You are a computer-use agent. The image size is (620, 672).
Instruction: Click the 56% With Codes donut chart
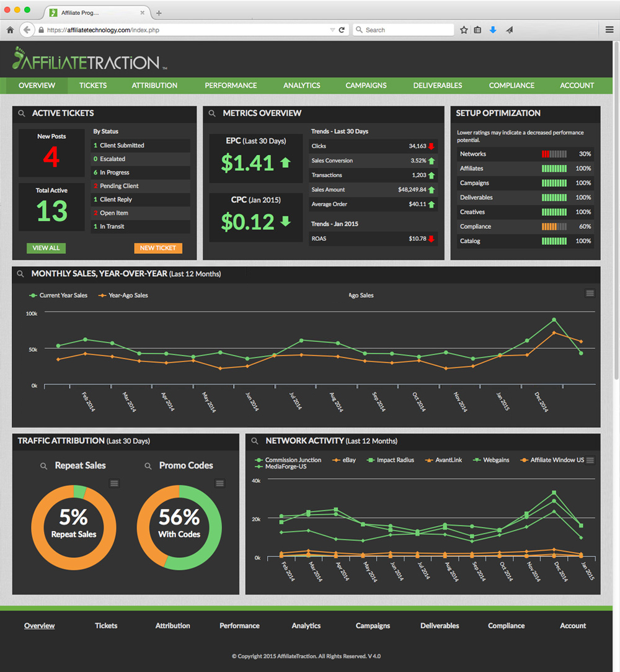click(x=179, y=527)
